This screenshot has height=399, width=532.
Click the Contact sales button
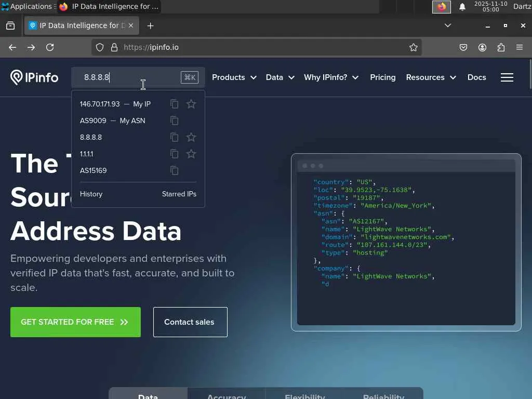pyautogui.click(x=190, y=322)
